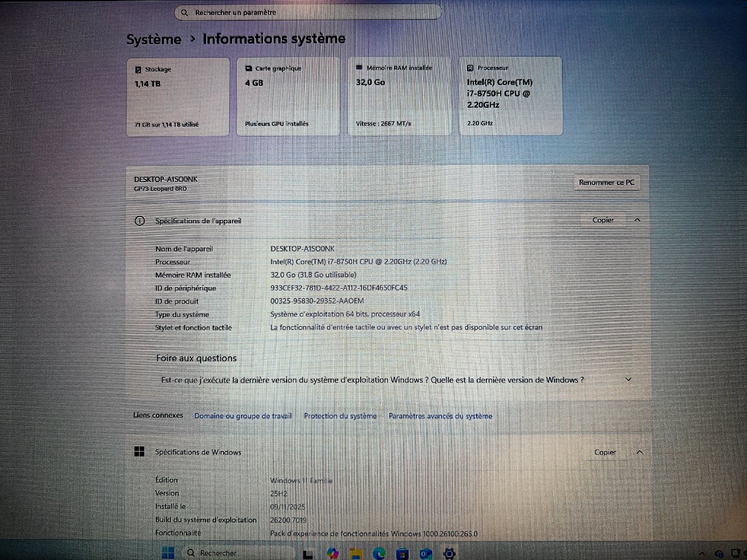The width and height of the screenshot is (747, 560).
Task: Click the Windows Start button
Action: click(x=168, y=552)
